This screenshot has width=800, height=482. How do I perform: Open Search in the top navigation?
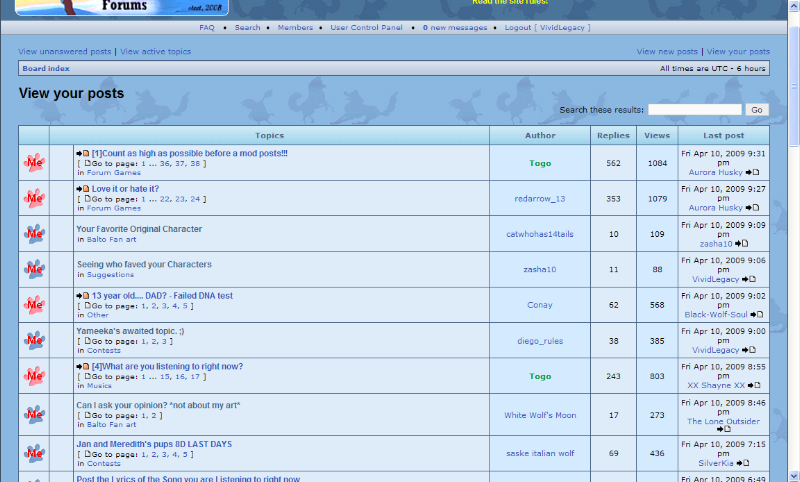click(x=247, y=28)
